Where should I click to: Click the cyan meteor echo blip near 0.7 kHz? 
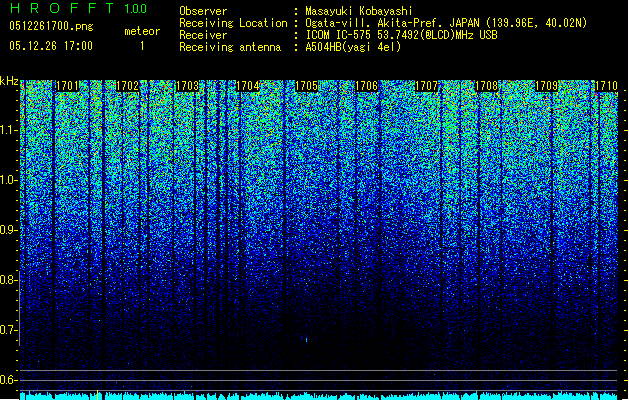306,340
